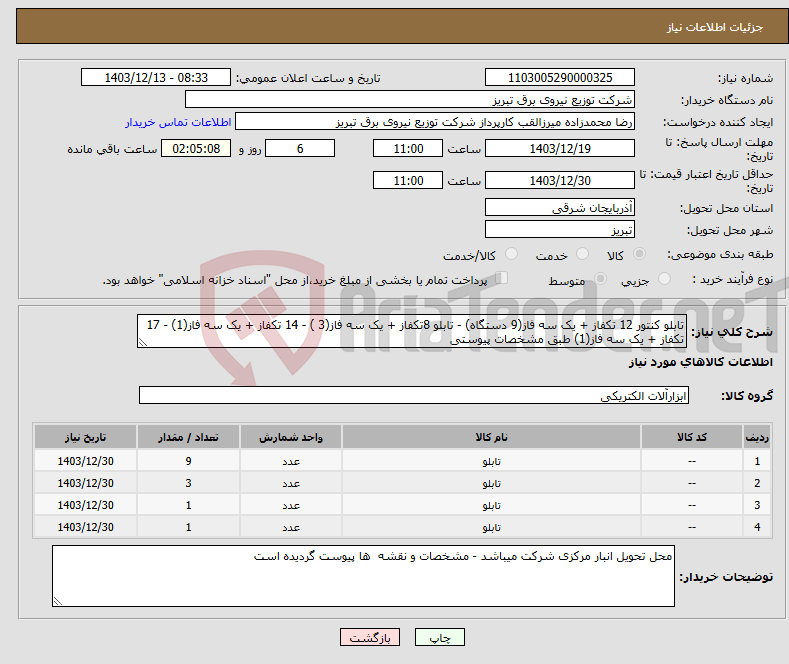The height and width of the screenshot is (664, 789).
Task: Click the description box resize grip
Action: click(x=143, y=343)
